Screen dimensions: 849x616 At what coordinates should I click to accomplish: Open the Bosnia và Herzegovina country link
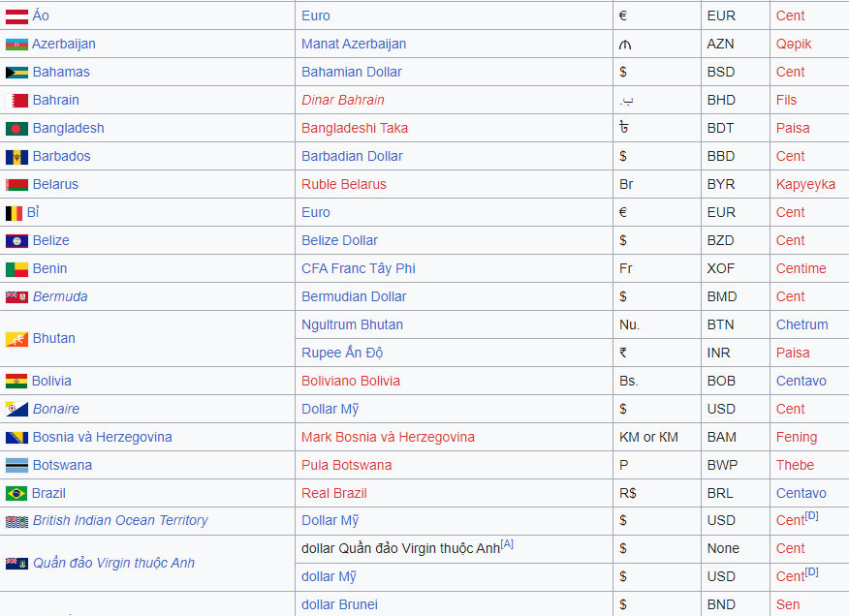tap(102, 438)
